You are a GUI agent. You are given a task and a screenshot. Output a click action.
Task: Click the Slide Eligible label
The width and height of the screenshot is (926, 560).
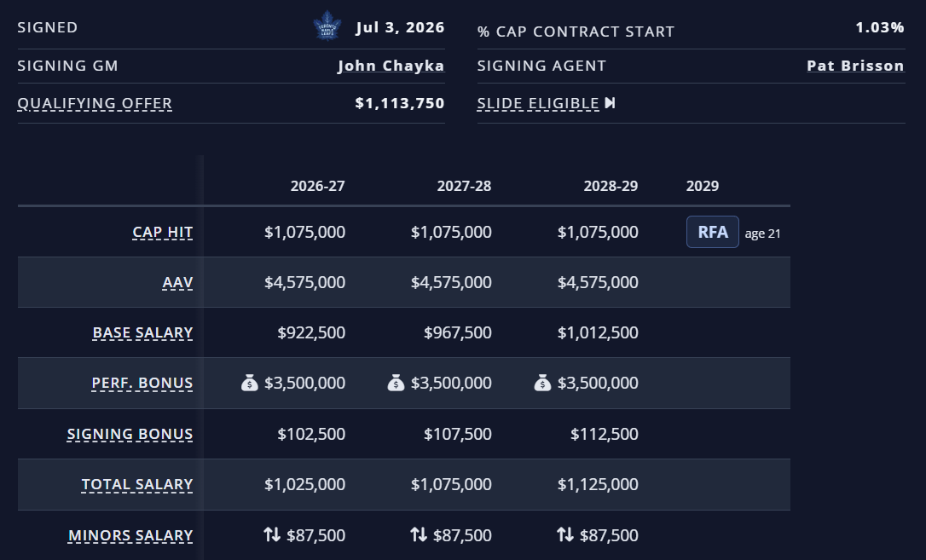tap(538, 103)
